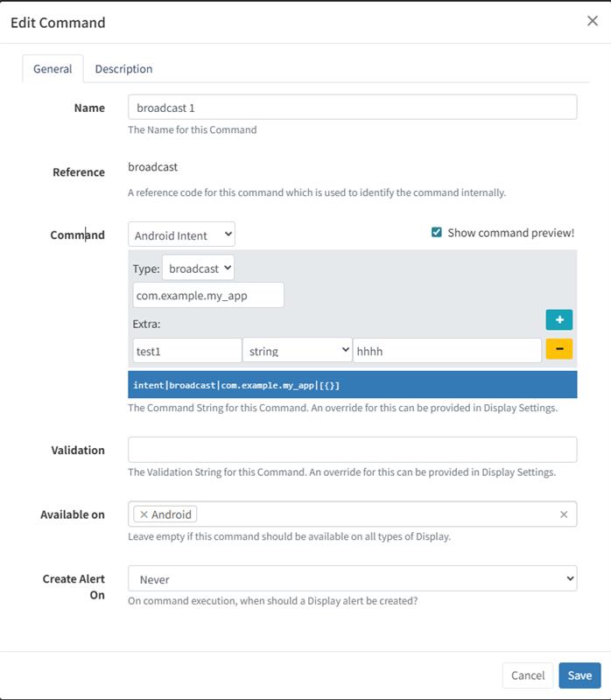Click the com.example.my_app intent field

tap(208, 295)
